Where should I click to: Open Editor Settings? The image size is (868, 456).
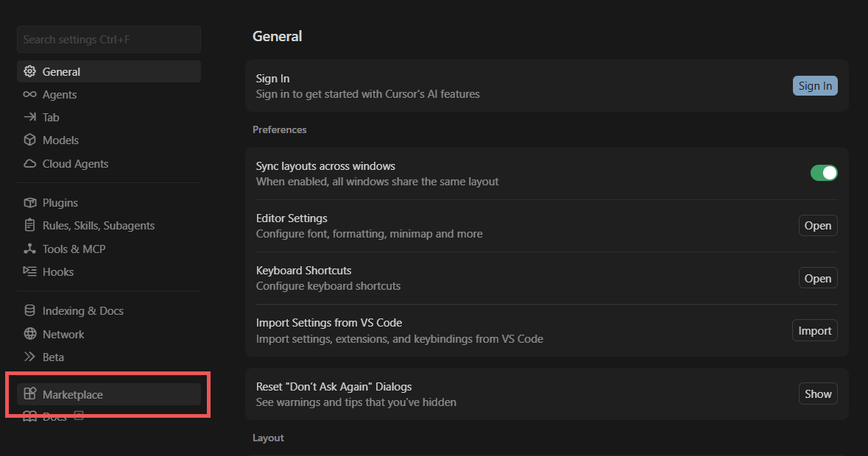(817, 226)
